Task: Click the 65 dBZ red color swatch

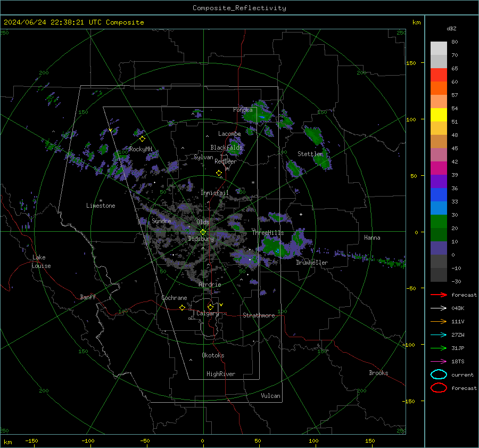Action: click(439, 75)
